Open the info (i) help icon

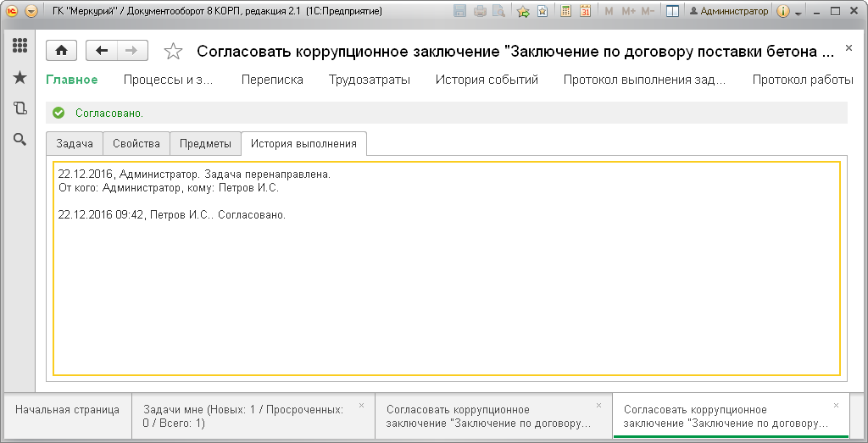pyautogui.click(x=782, y=11)
